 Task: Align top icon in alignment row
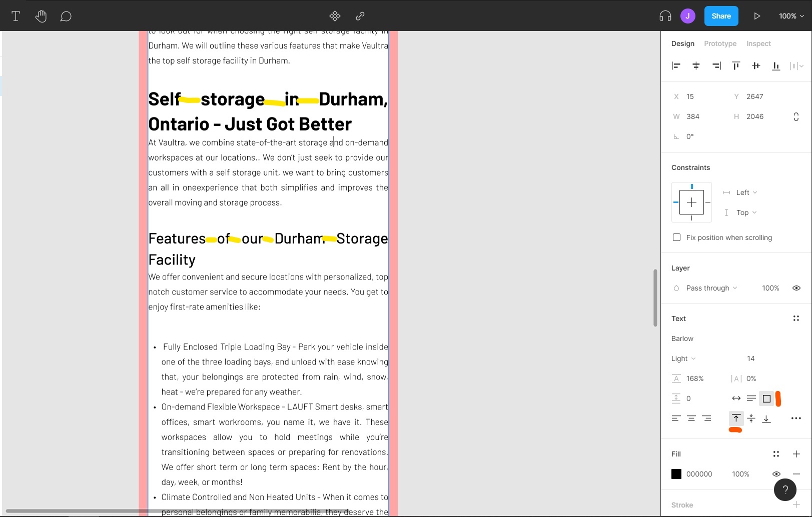click(x=736, y=65)
